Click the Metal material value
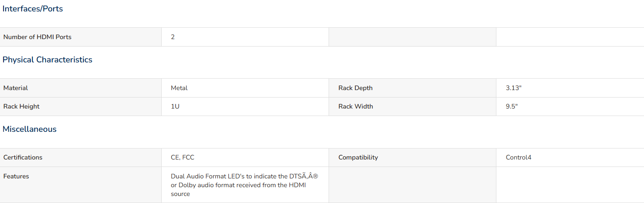This screenshot has width=644, height=203. 179,88
